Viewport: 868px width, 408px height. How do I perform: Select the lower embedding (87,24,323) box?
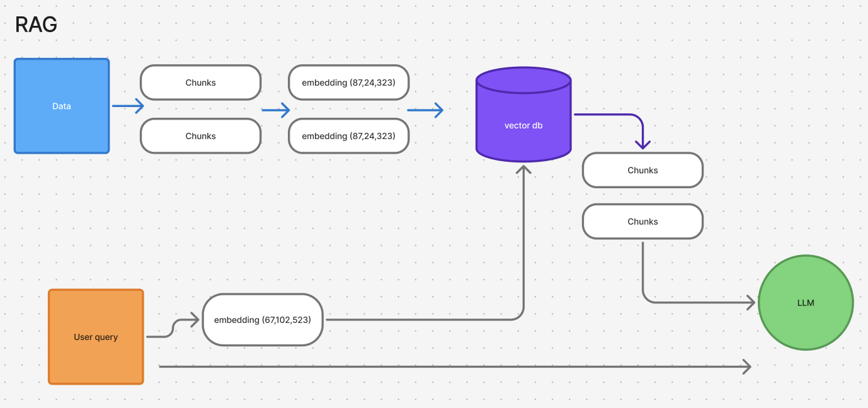click(348, 136)
